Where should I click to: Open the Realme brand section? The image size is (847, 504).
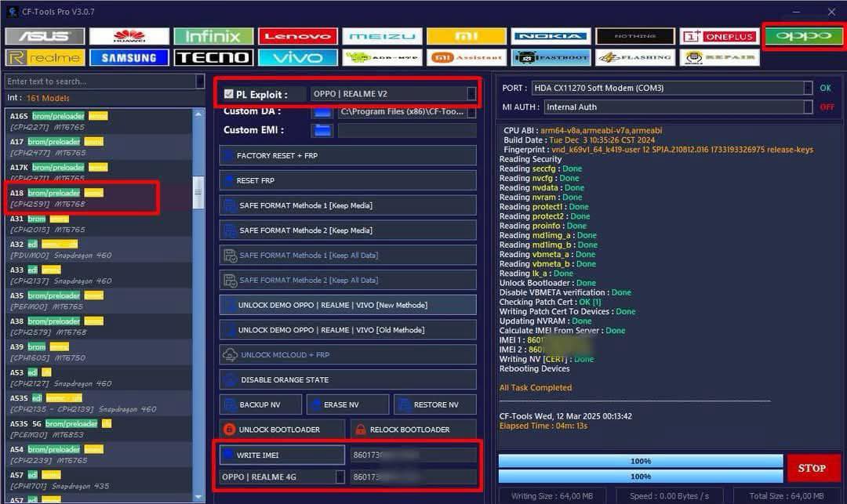[x=45, y=57]
